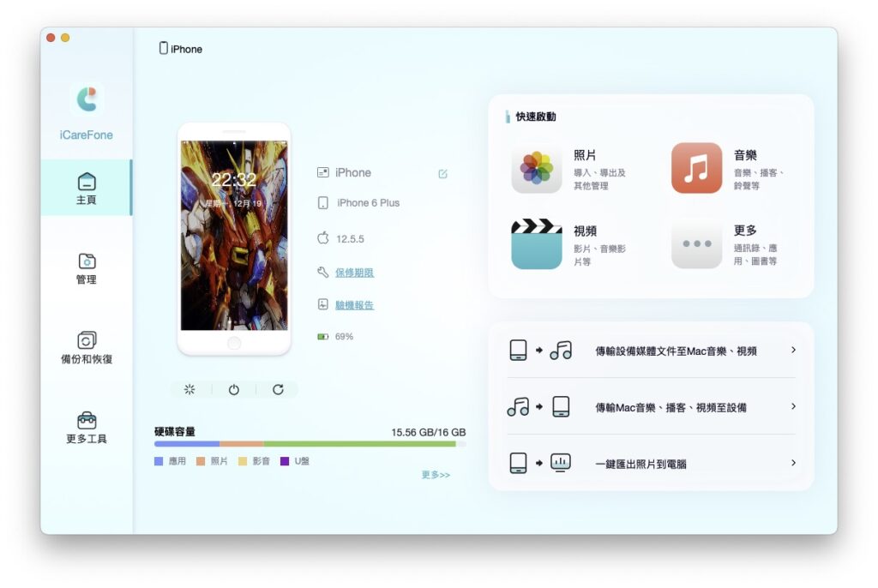Screen dimensions: 878x588
Task: Switch to the 管理 manage sidebar tab
Action: coord(87,268)
